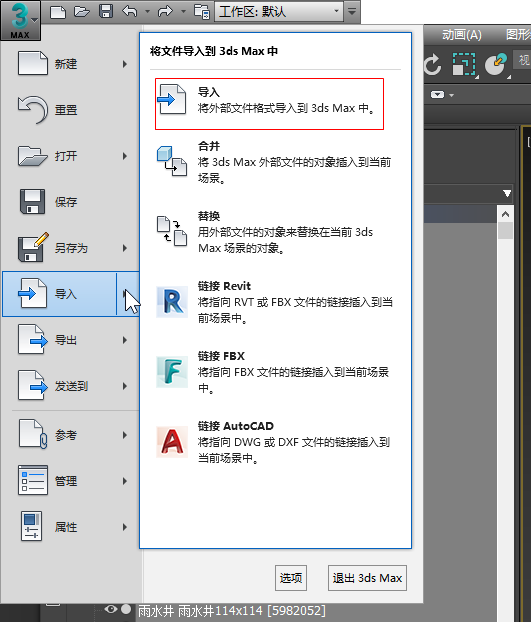Image resolution: width=531 pixels, height=622 pixels.
Task: Select 合并 merge option
Action: [274, 162]
